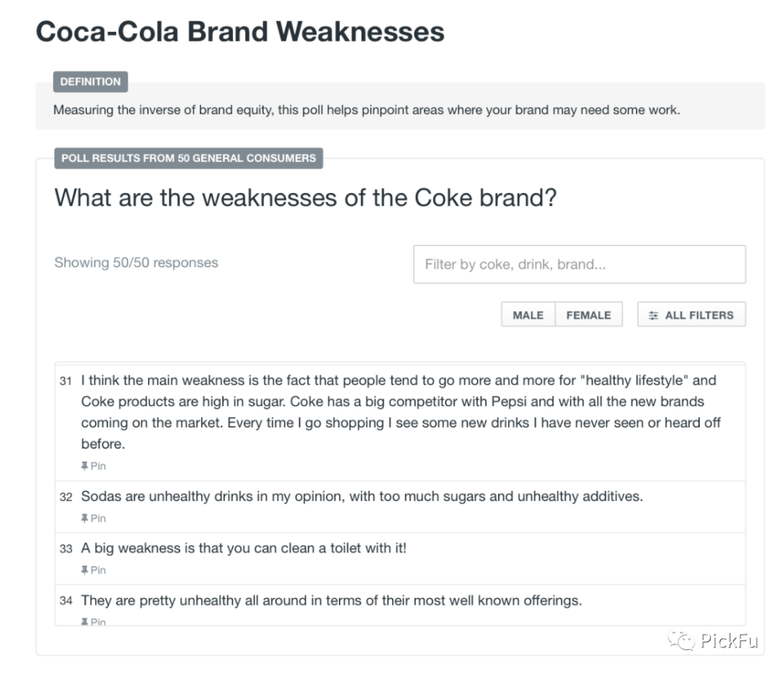Click the PickFu watermark text
784x673 pixels.
click(x=730, y=641)
